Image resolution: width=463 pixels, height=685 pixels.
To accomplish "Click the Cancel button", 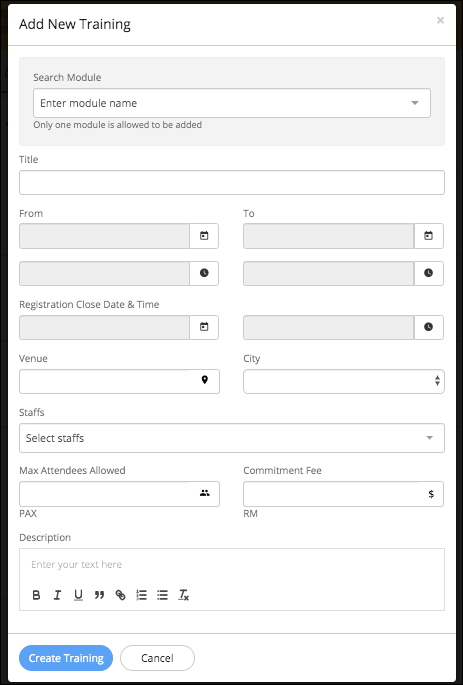I will click(157, 658).
